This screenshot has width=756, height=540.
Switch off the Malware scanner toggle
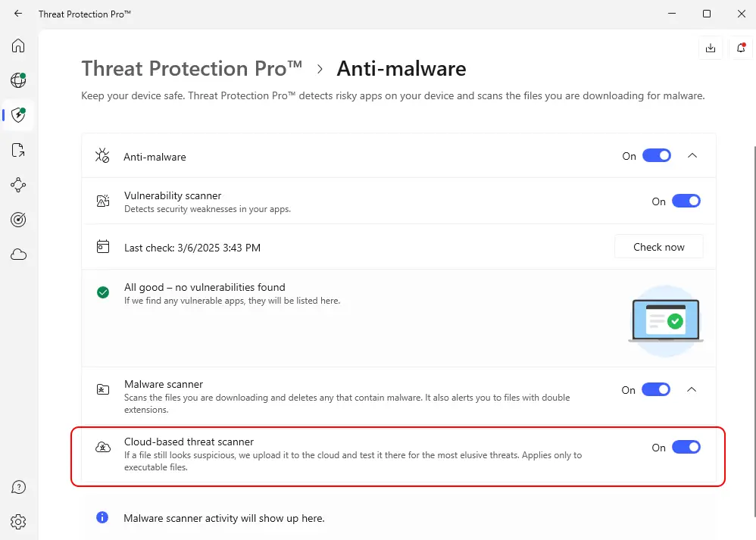(655, 390)
